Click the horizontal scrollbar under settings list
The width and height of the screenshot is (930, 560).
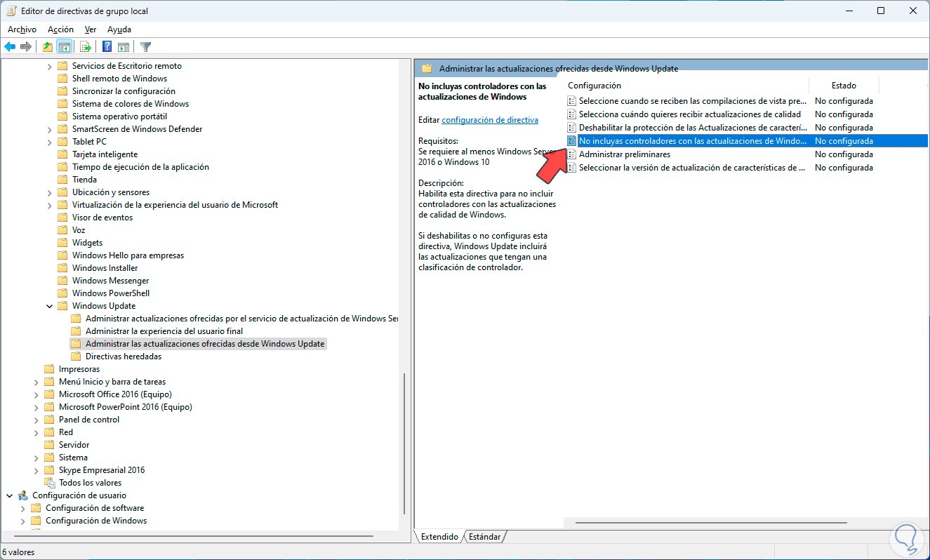[x=712, y=523]
